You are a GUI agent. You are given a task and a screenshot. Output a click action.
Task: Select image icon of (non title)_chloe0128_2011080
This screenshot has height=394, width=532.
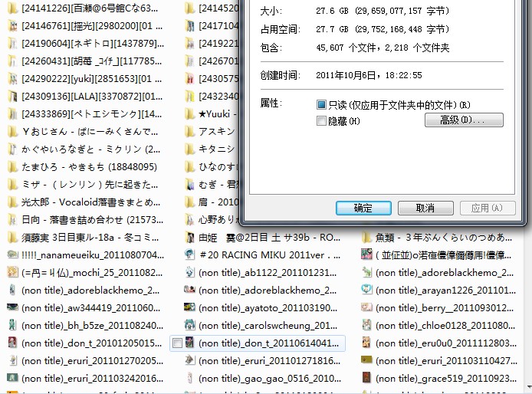coord(366,325)
